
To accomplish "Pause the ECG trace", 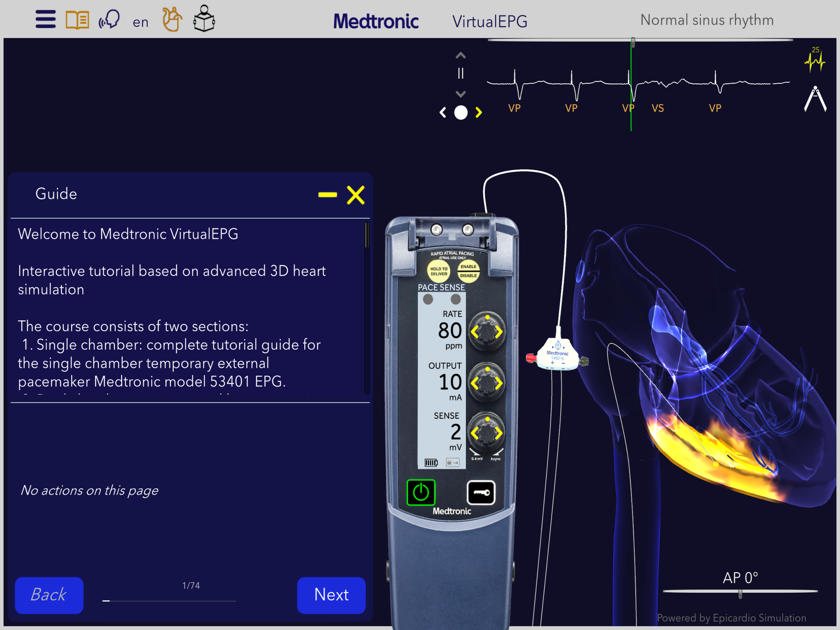I will point(461,73).
